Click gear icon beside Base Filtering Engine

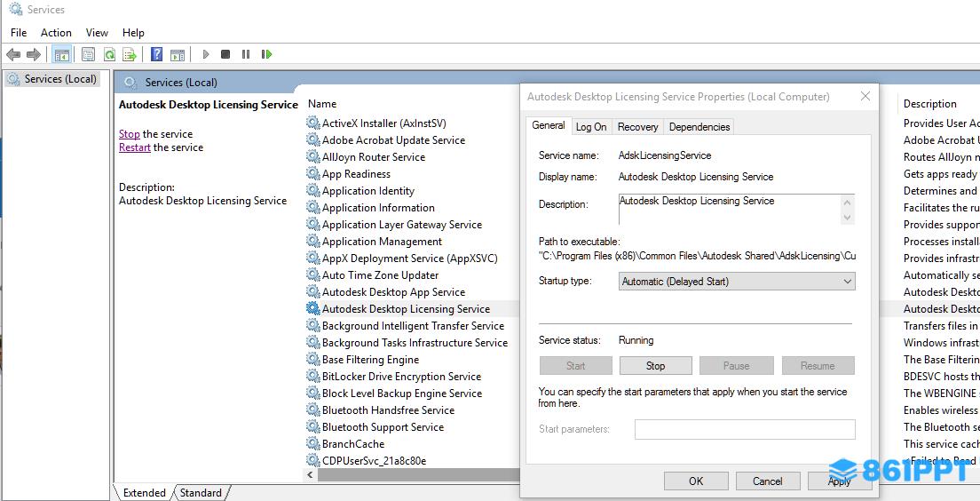(313, 359)
